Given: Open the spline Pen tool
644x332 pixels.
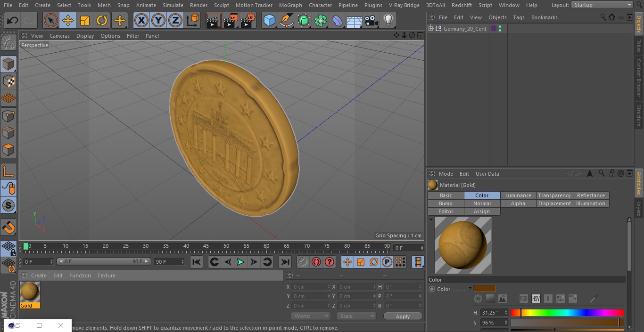Looking at the screenshot, I should point(286,20).
